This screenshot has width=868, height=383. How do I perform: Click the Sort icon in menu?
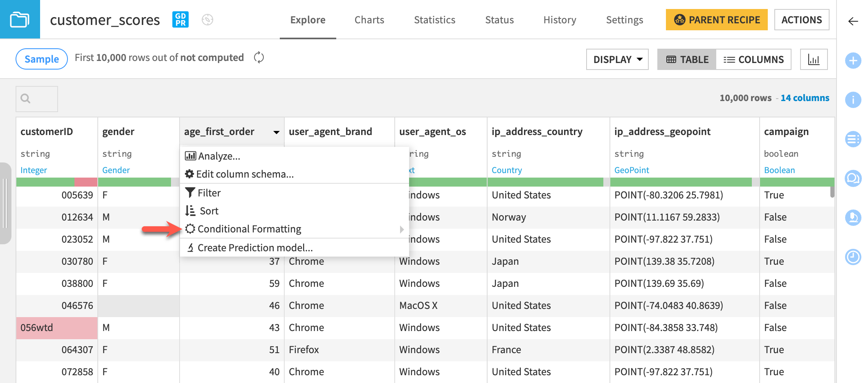pyautogui.click(x=190, y=211)
